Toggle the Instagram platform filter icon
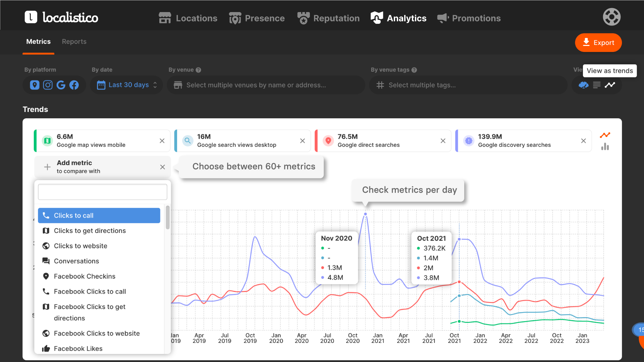This screenshot has width=644, height=362. [x=48, y=85]
